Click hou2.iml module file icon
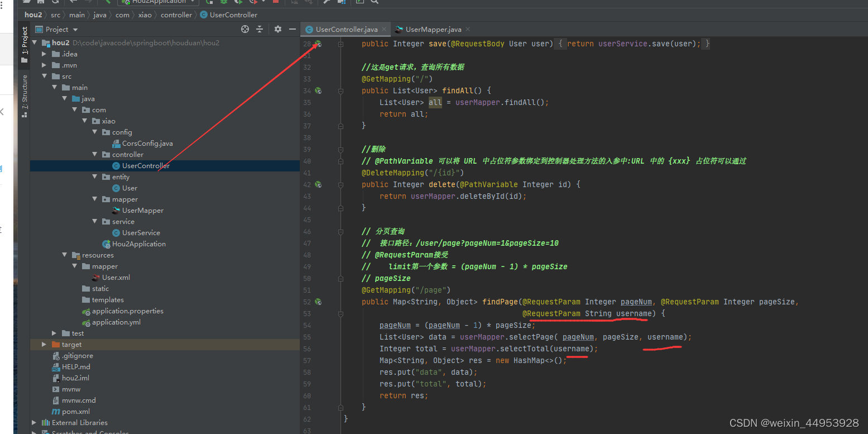868x434 pixels. 56,378
